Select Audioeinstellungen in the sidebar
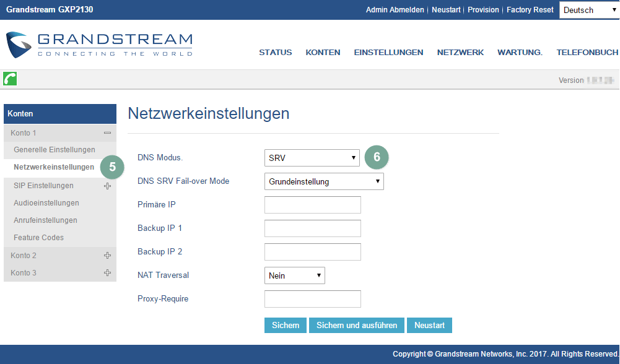The image size is (620, 364). click(x=46, y=203)
